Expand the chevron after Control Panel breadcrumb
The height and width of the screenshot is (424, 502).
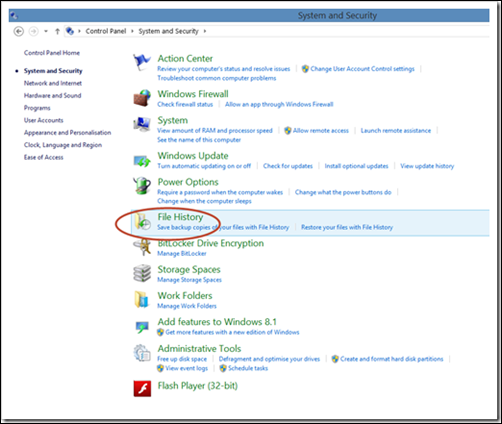coord(132,31)
